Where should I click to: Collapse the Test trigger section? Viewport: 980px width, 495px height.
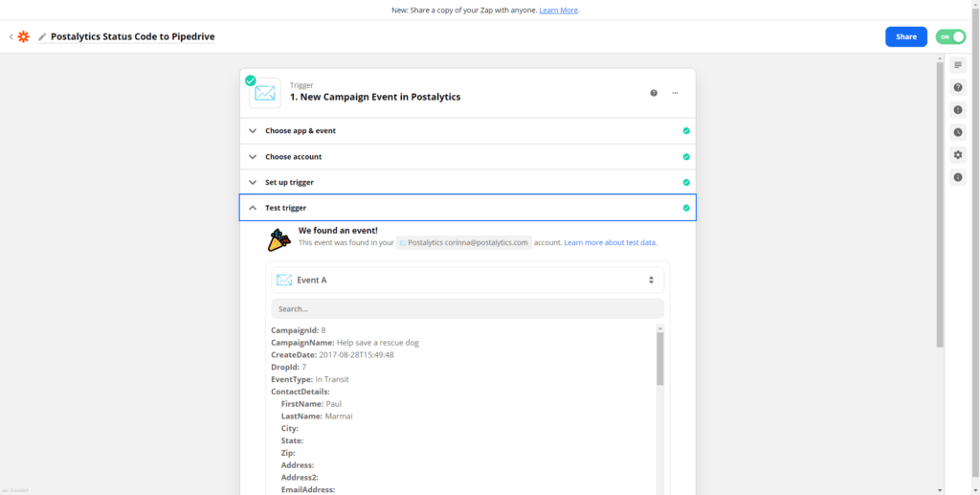(x=467, y=208)
